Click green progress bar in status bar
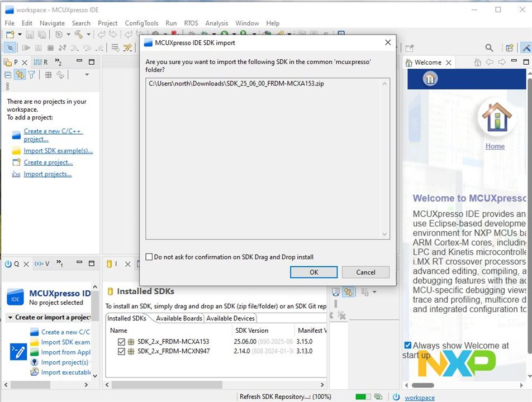The image size is (532, 402). tap(363, 396)
